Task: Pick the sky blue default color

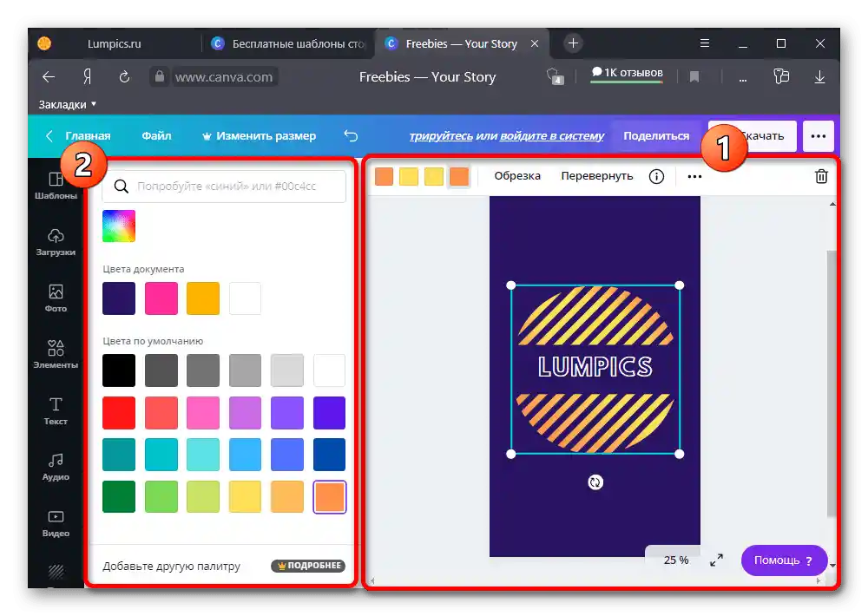Action: pyautogui.click(x=246, y=455)
